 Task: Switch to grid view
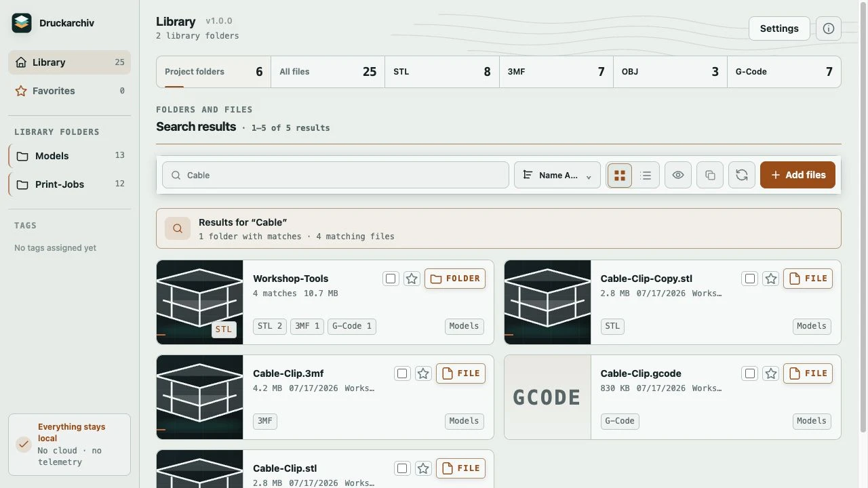tap(620, 175)
